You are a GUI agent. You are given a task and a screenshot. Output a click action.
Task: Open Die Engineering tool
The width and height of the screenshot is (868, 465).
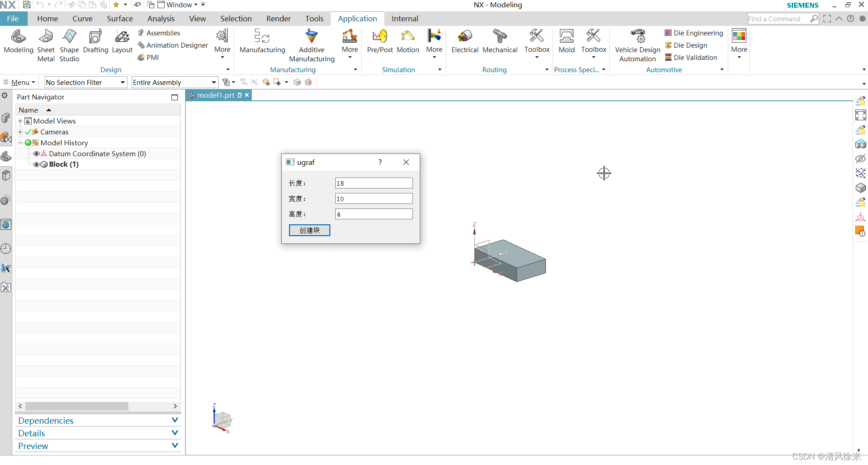[x=694, y=33]
